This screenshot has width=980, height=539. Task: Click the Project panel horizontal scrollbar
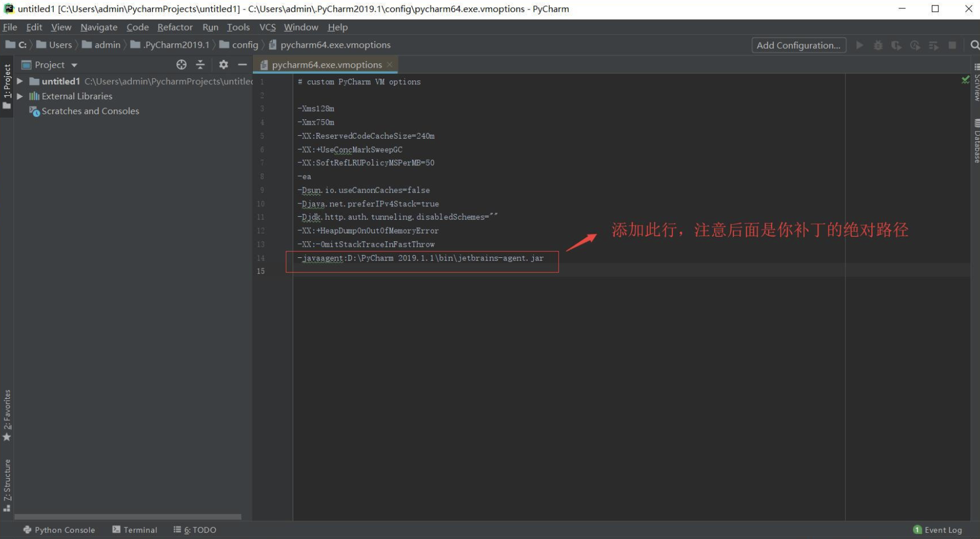[127, 517]
